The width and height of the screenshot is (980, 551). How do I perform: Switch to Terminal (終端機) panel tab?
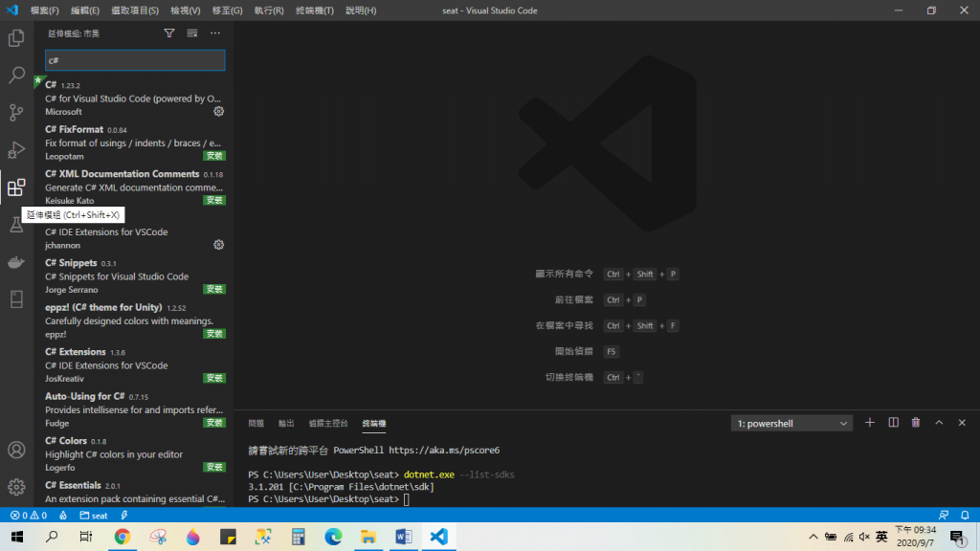click(x=374, y=424)
